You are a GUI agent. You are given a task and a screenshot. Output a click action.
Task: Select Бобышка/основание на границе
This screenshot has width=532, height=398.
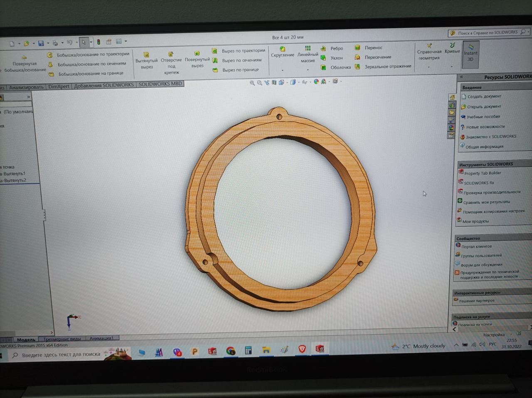point(86,74)
